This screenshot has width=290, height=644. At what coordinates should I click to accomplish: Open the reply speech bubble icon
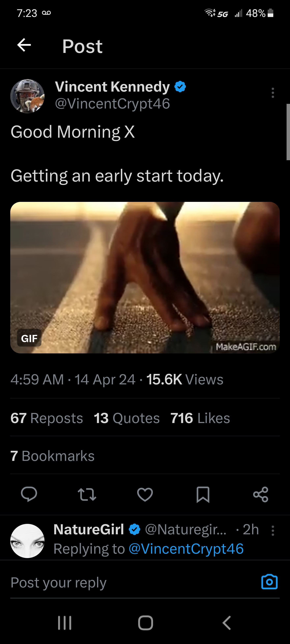(29, 494)
